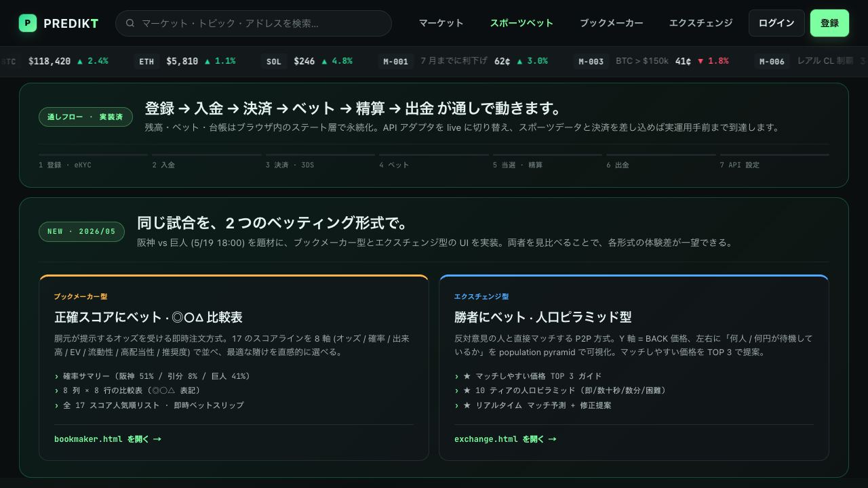Viewport: 868px width, 488px height.
Task: Open the ブックメーカー nav item
Action: tap(611, 23)
